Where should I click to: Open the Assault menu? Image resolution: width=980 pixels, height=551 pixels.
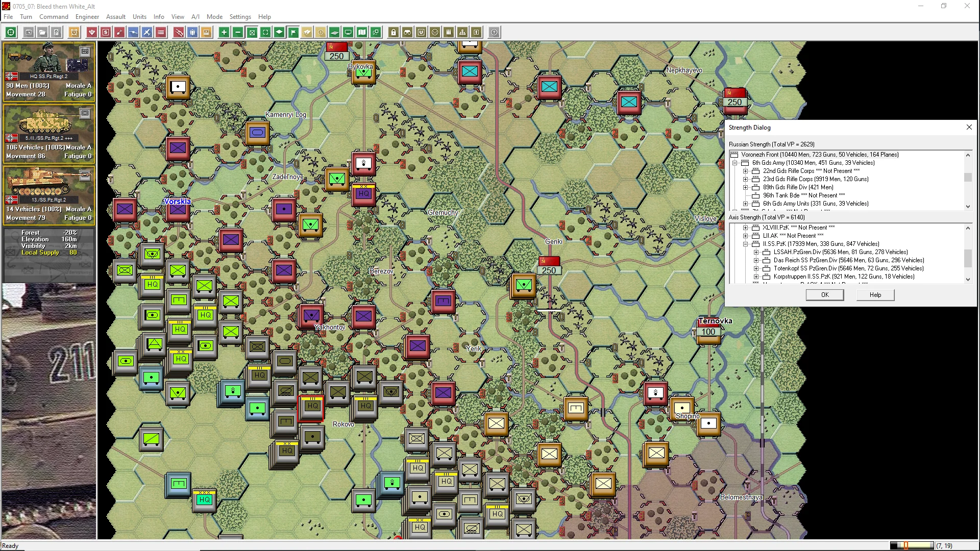point(115,16)
